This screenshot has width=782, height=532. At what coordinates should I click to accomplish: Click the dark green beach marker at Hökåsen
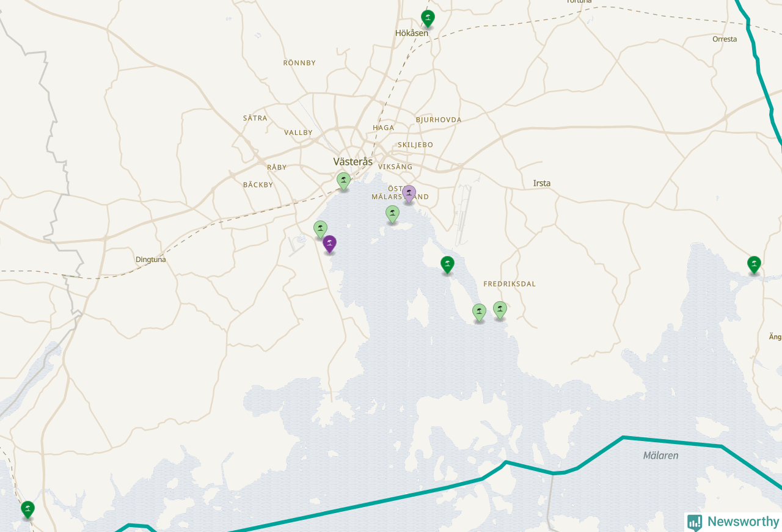428,19
